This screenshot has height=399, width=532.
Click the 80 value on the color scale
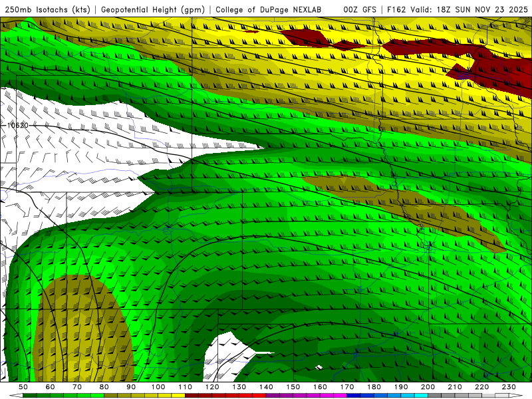pyautogui.click(x=104, y=387)
